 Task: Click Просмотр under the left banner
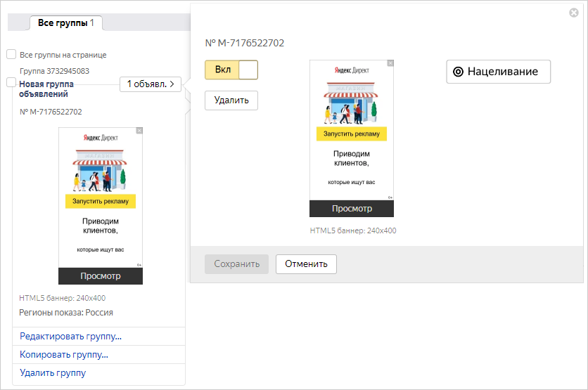tap(101, 276)
